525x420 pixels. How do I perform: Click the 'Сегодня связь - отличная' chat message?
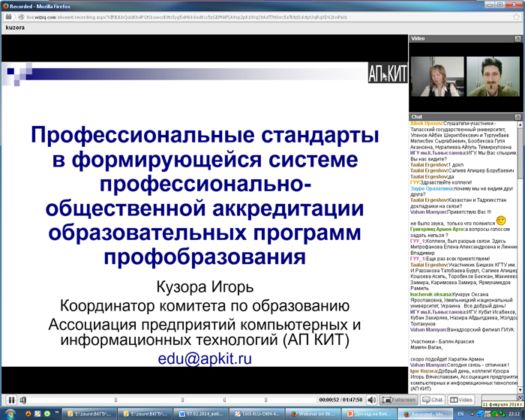[478, 365]
